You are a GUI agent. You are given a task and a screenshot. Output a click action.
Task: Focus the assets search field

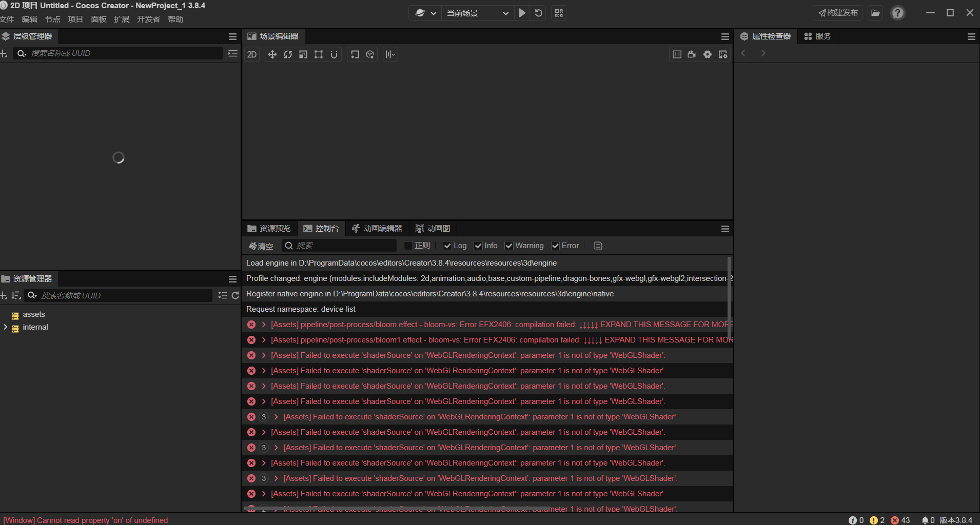tap(119, 295)
